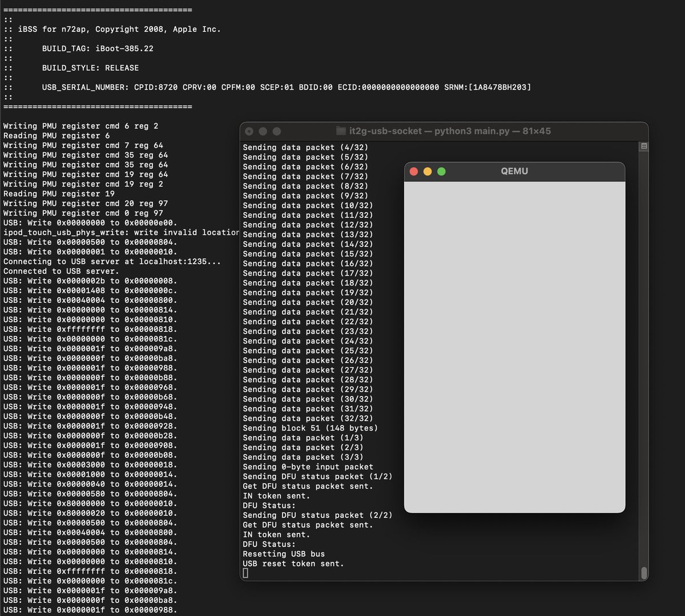Viewport: 685px width, 616px height.
Task: Click 'Sending data packet (4/32)' line
Action: 305,147
